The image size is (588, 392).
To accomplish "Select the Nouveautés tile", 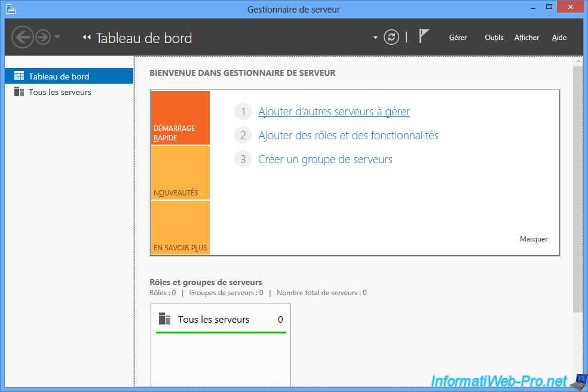I will pyautogui.click(x=180, y=173).
